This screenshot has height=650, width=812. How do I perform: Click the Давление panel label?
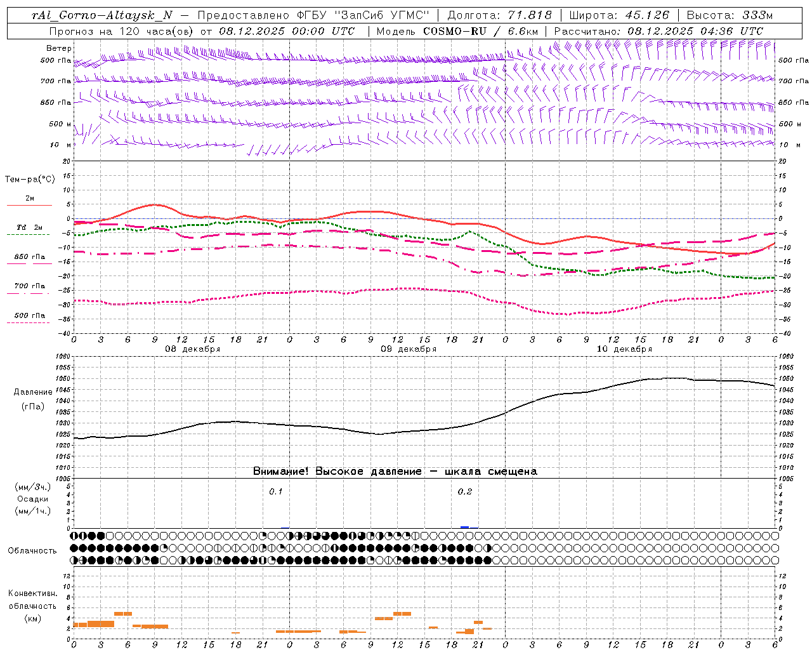[33, 392]
